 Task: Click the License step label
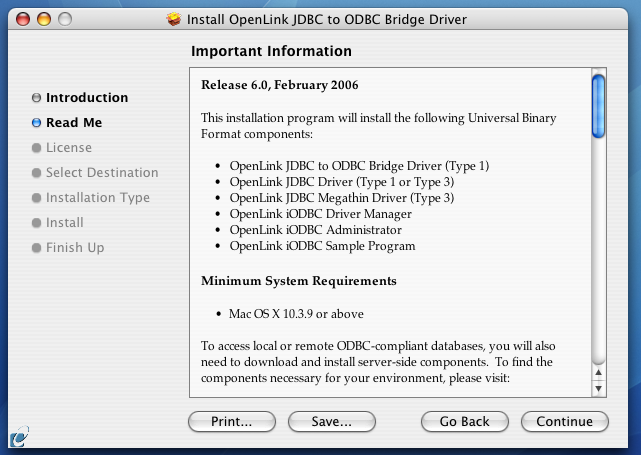pyautogui.click(x=69, y=148)
